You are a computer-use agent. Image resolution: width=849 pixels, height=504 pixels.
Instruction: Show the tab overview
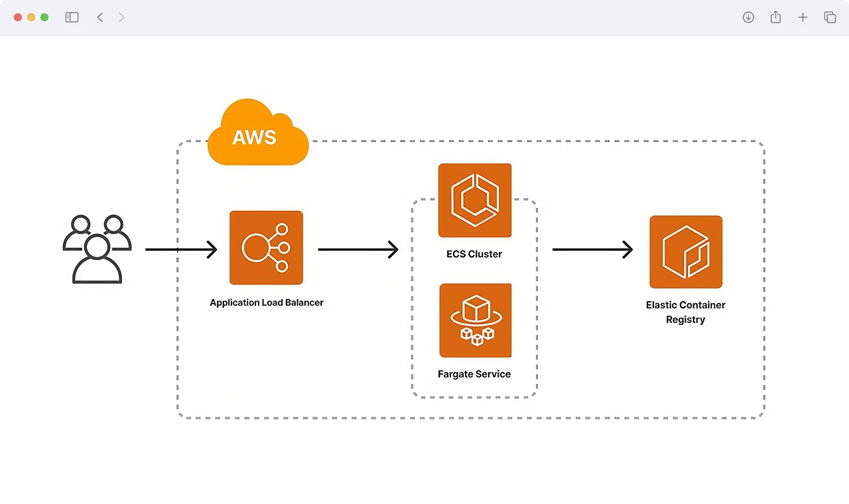830,17
